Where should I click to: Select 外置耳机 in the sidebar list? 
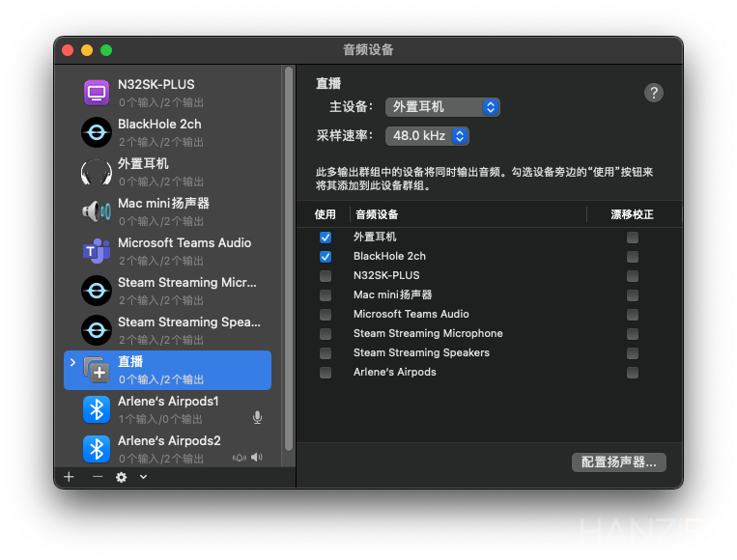coord(167,172)
